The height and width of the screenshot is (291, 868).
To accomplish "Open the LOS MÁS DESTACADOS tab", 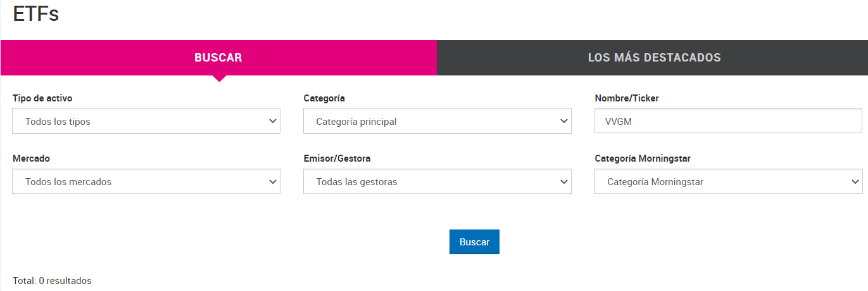I will point(652,58).
